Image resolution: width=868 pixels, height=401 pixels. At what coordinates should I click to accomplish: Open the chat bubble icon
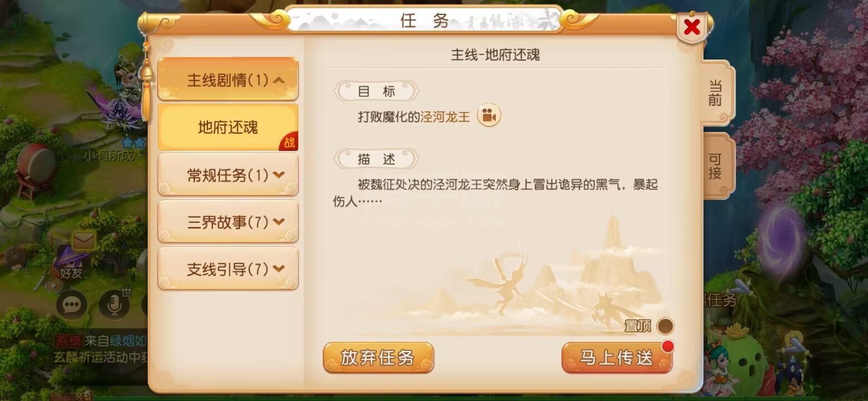(72, 305)
